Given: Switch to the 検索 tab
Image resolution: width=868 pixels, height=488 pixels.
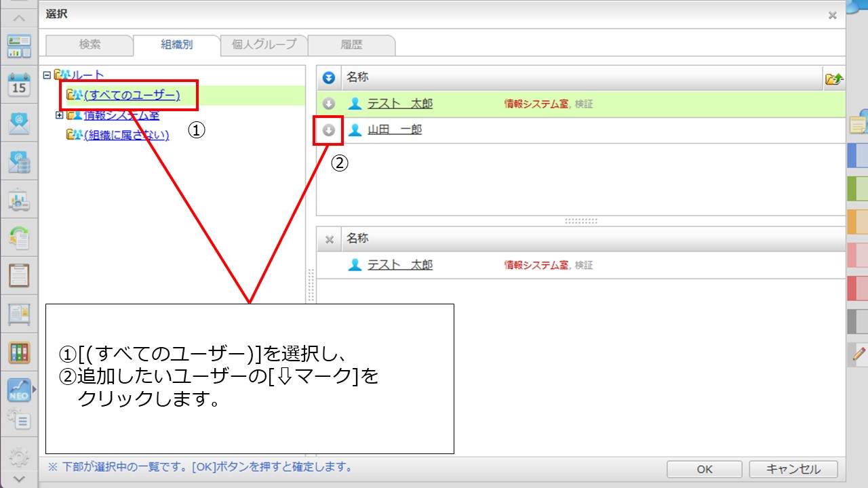Looking at the screenshot, I should (x=90, y=45).
